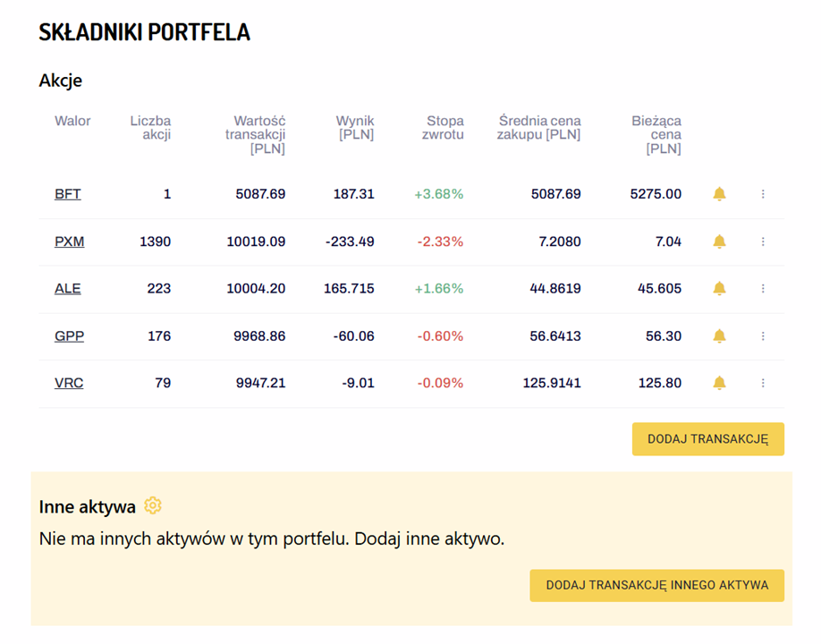Set a price alert bell for PXM
The width and height of the screenshot is (821, 644).
click(x=719, y=241)
